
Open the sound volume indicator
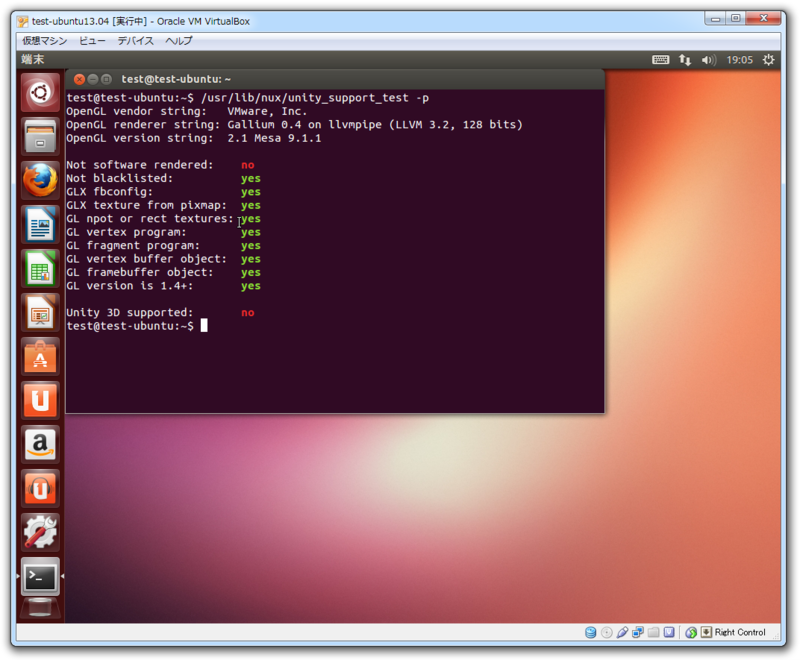[708, 60]
